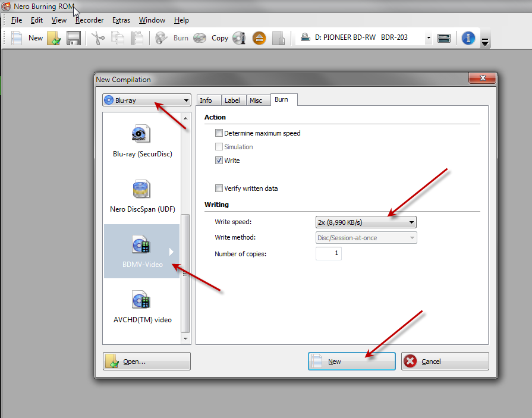
Task: Click the Burn disc toolbar icon
Action: (x=161, y=38)
